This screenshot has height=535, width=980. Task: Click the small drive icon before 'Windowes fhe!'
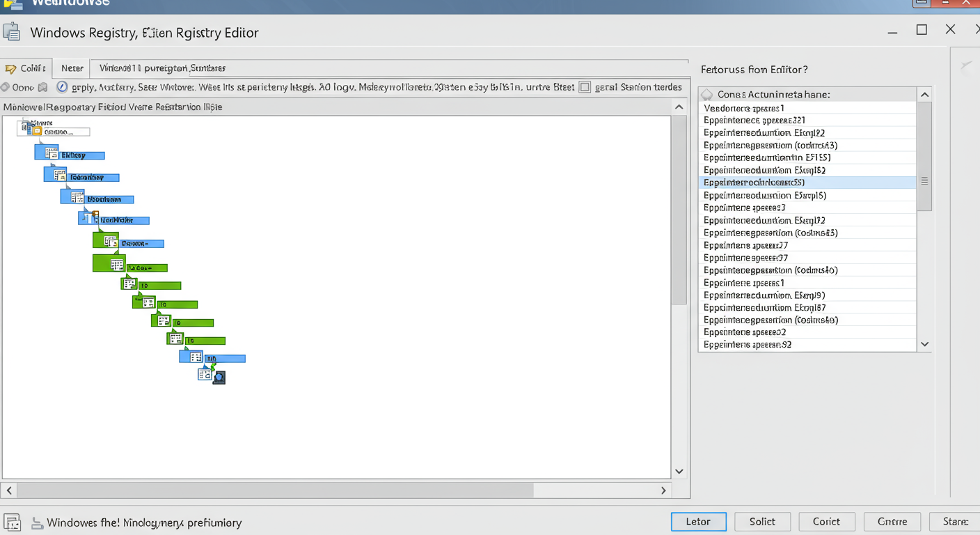36,523
